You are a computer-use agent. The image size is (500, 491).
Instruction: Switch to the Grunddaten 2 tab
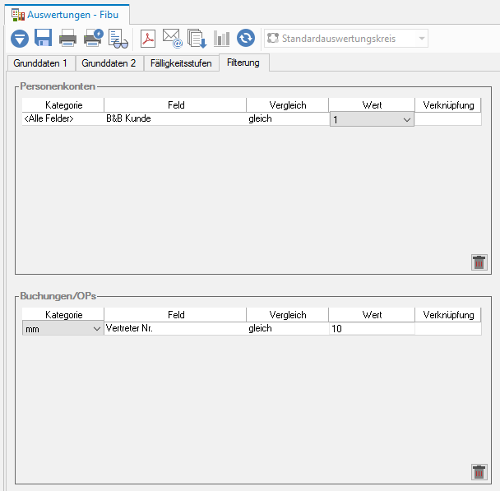pos(109,63)
